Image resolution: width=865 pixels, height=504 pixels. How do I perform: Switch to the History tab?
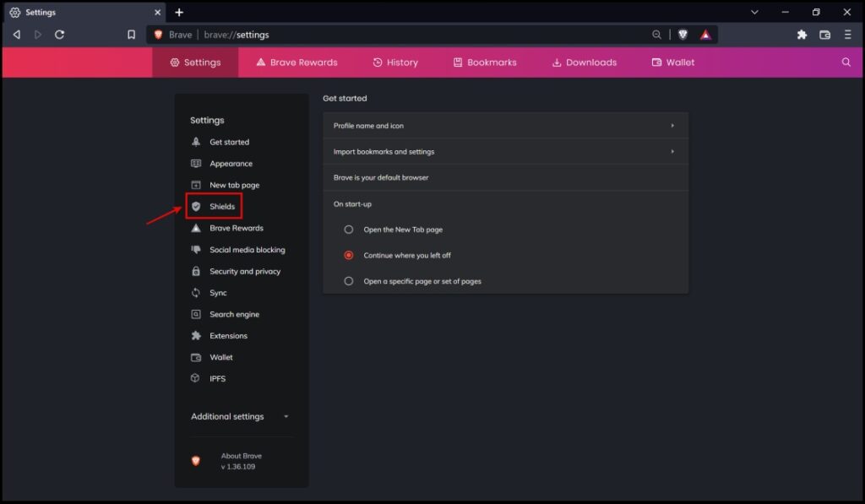coord(395,62)
